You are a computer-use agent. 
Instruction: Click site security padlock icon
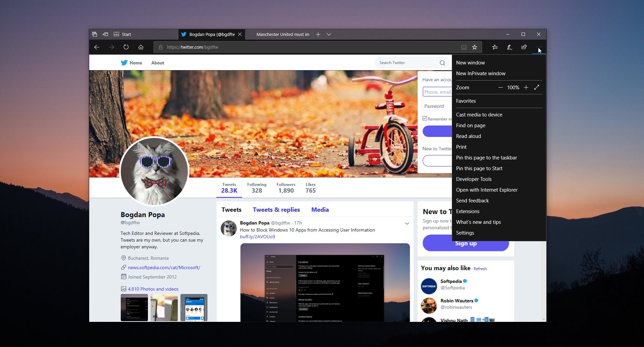[161, 47]
